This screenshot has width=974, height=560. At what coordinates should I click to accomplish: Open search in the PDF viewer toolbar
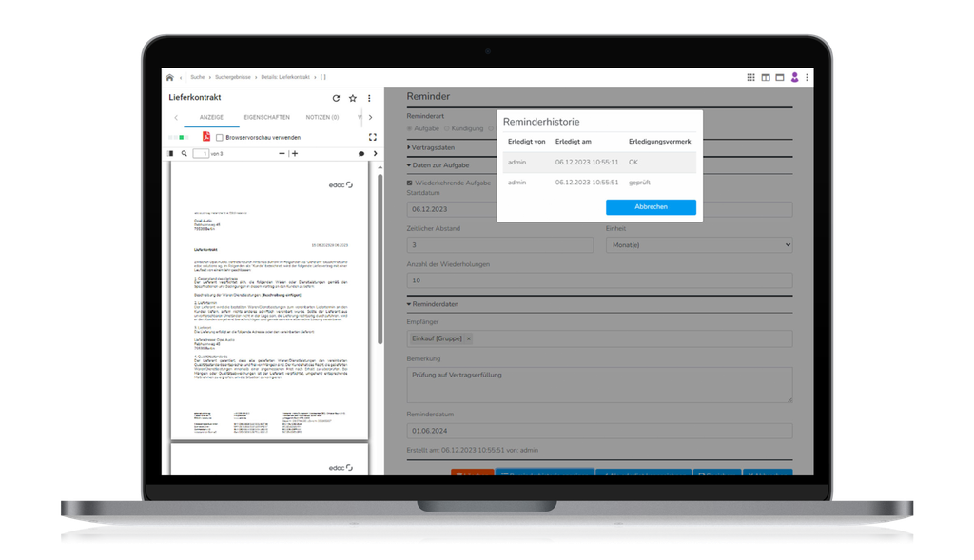[184, 153]
